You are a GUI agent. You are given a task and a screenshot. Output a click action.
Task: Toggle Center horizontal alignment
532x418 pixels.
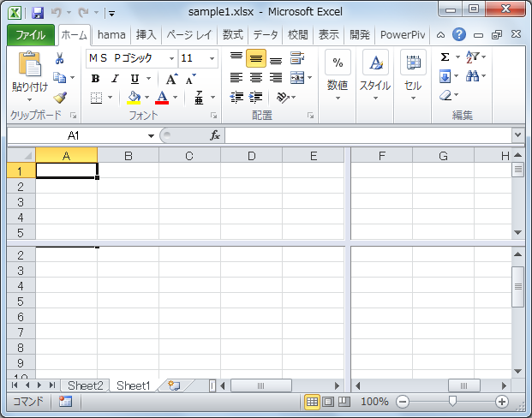pyautogui.click(x=256, y=78)
